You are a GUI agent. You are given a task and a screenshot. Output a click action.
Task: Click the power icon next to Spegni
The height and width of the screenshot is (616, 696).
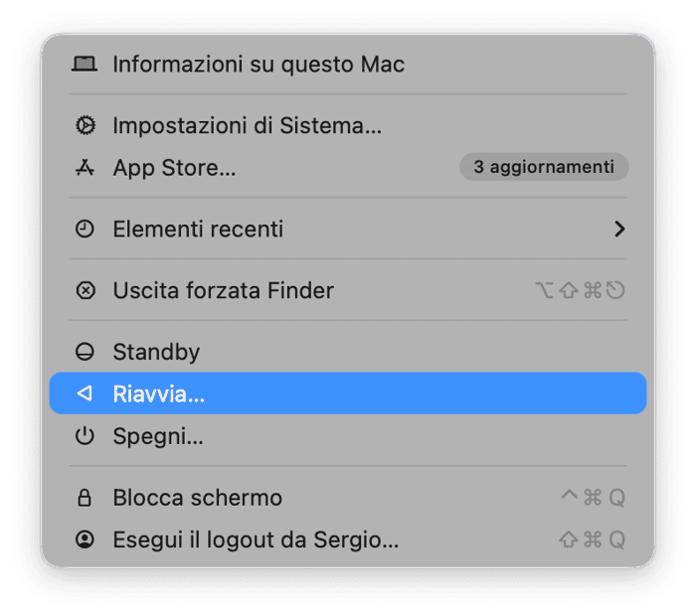point(86,436)
